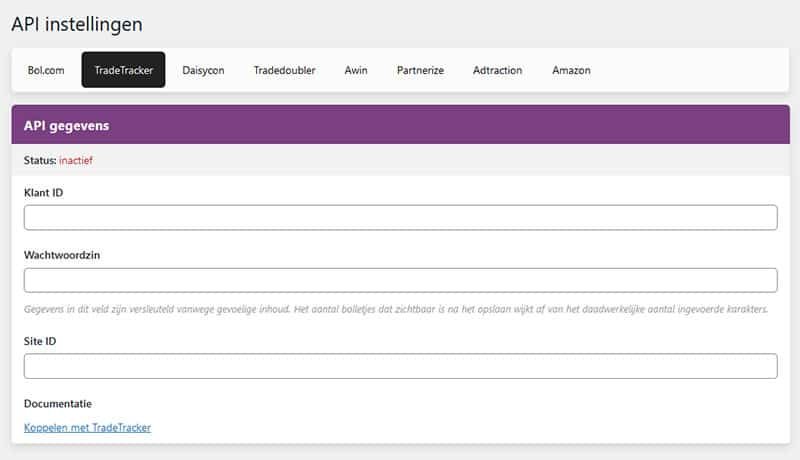Open the Amazon tab
Image resolution: width=800 pixels, height=460 pixels.
pos(571,70)
